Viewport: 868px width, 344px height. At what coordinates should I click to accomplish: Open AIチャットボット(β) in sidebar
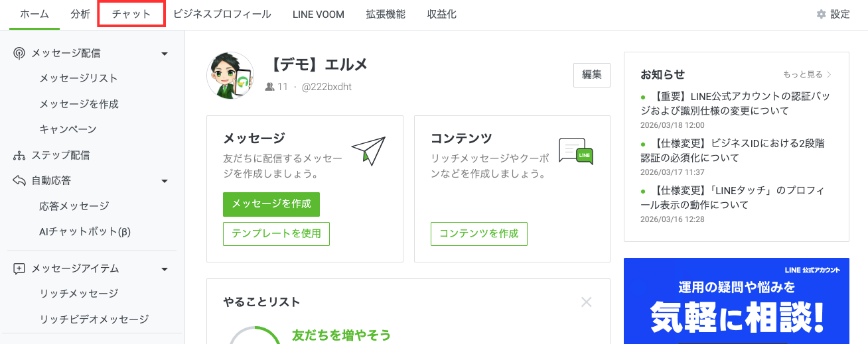tap(85, 232)
